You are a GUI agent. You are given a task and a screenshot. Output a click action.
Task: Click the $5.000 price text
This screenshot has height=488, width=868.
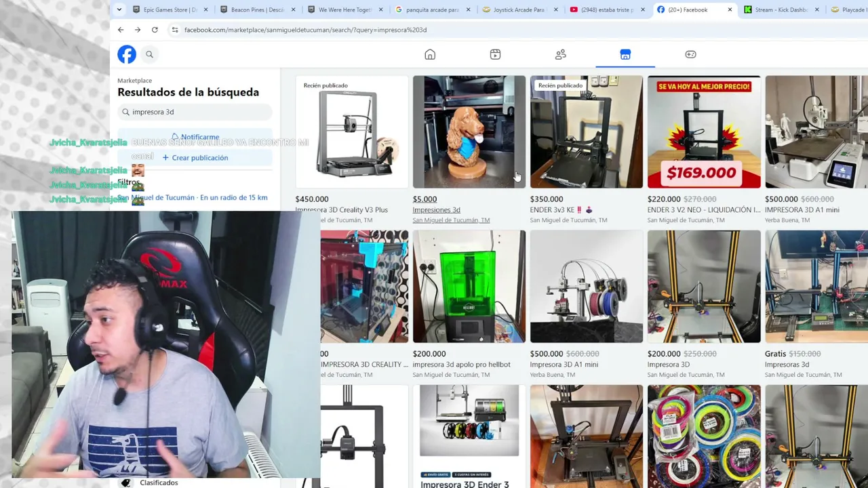[425, 199]
